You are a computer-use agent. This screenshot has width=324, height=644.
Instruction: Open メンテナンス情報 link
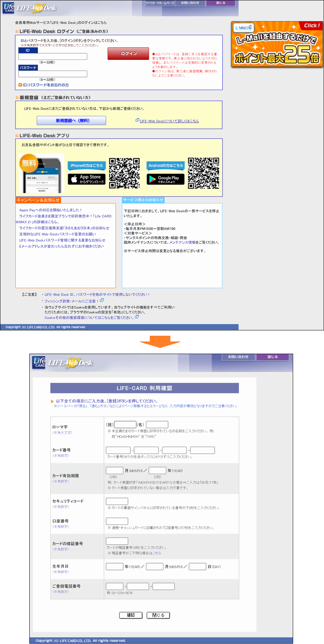coord(182,242)
